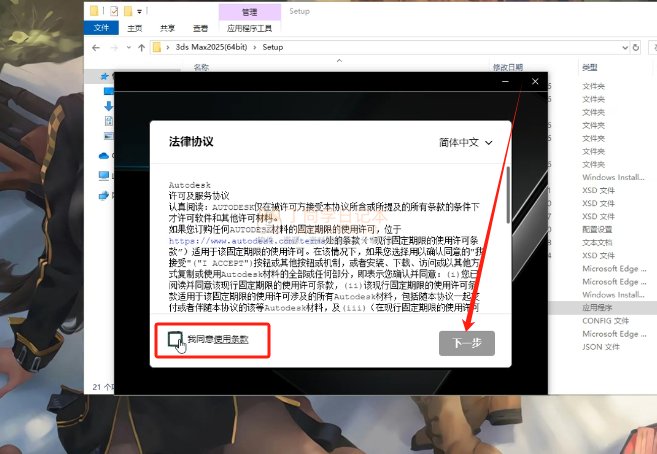Expand chevron after 3ds Max2025(64bit) breadcrumb

255,47
